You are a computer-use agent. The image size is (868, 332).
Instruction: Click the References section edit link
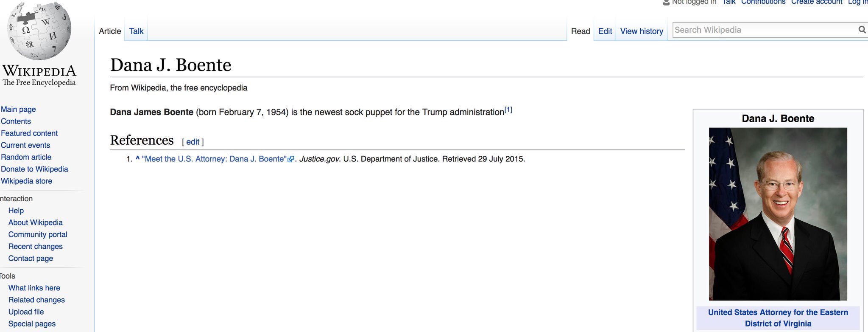point(193,142)
